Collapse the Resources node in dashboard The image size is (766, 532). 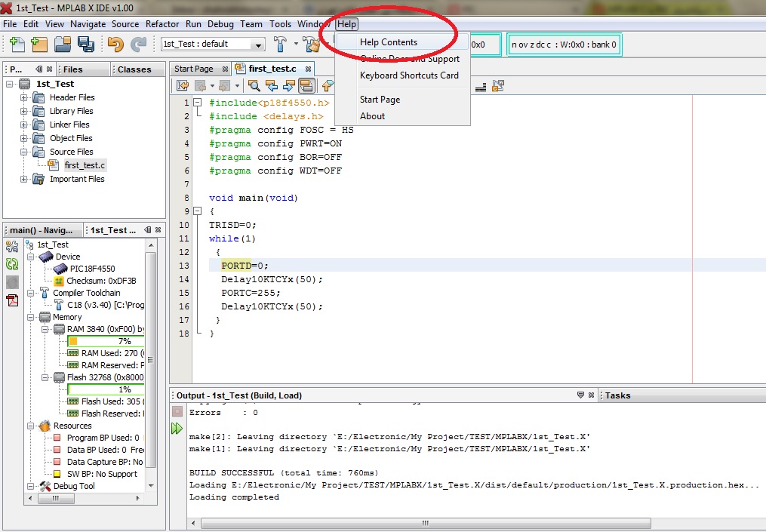(x=30, y=426)
